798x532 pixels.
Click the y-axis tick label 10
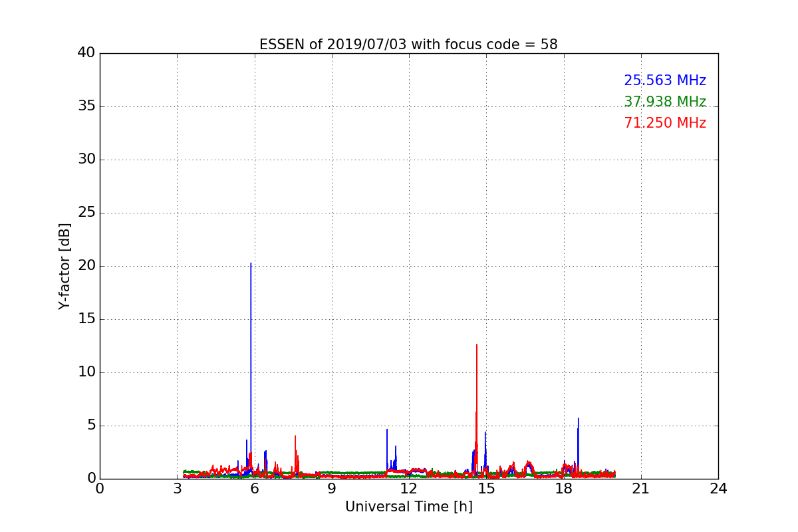coord(86,372)
